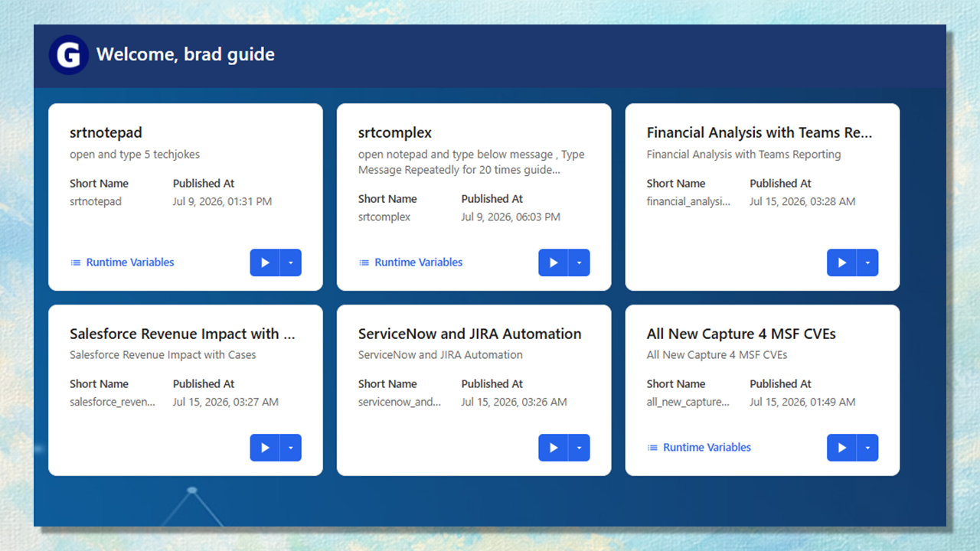Viewport: 980px width, 551px height.
Task: Click short name value 'salesforce_reven...'
Action: pyautogui.click(x=113, y=403)
